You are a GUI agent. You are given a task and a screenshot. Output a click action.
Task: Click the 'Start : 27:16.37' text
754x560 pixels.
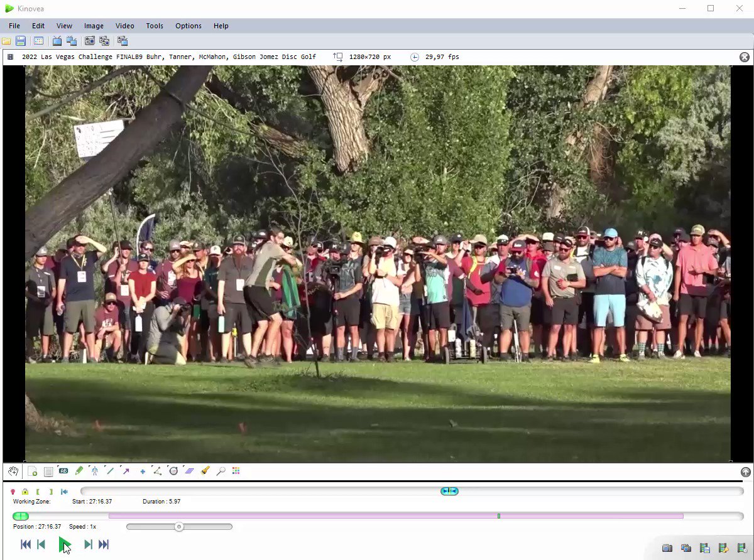[92, 502]
